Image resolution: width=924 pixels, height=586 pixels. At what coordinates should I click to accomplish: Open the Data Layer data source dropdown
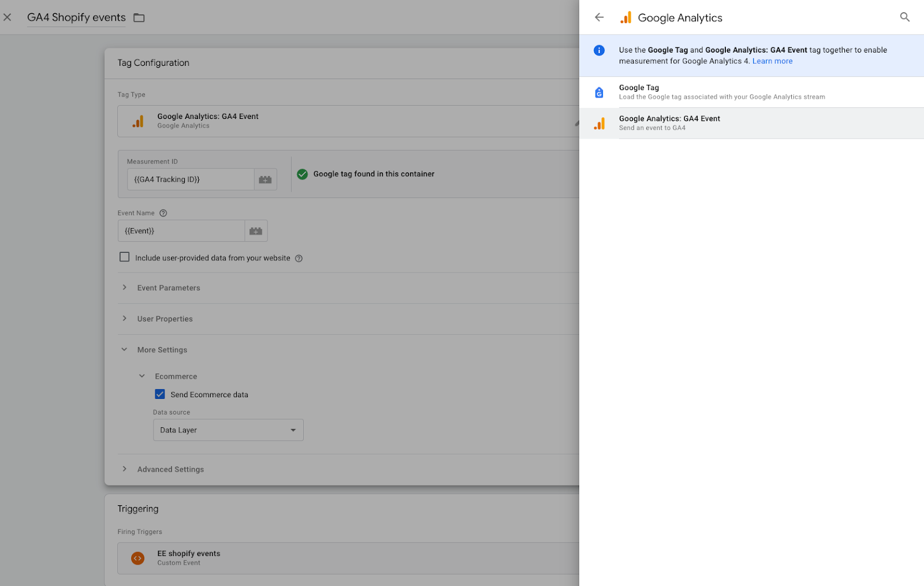228,430
